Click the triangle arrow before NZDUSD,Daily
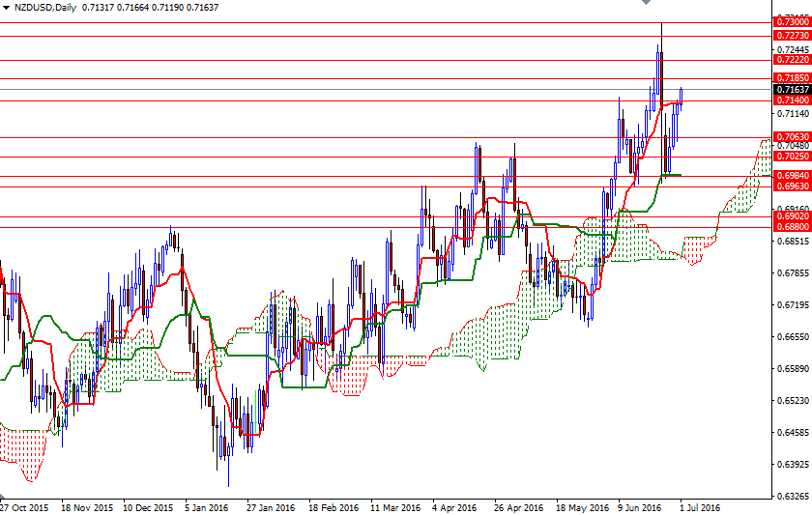This screenshot has width=812, height=515. pyautogui.click(x=6, y=8)
